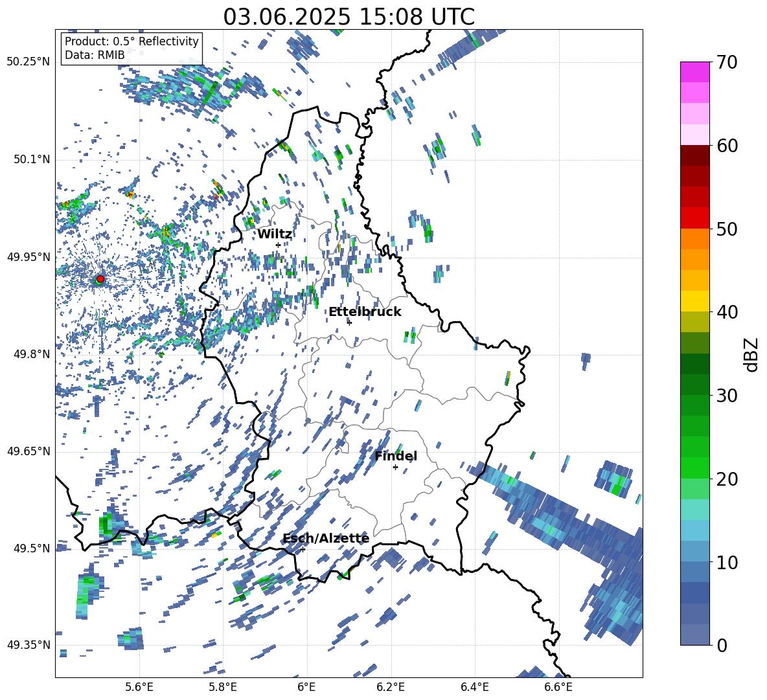This screenshot has width=767, height=700.
Task: Click the colorbar tick label 10
Action: tap(727, 562)
